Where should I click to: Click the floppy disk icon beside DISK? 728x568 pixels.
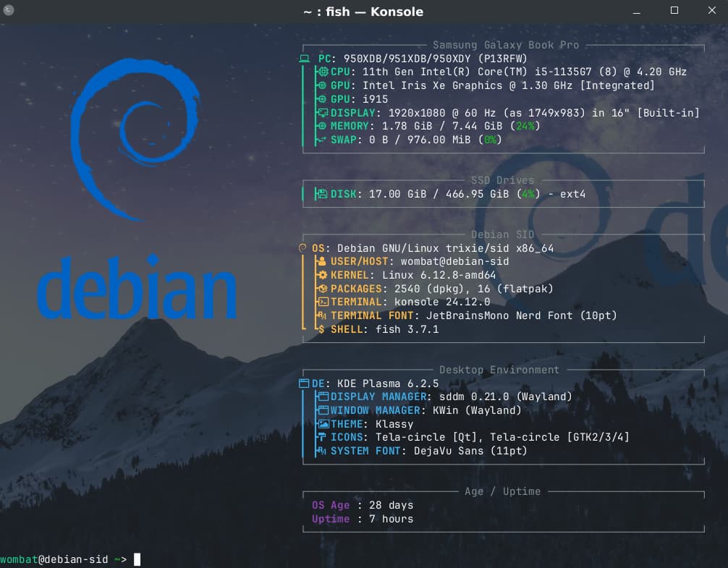pos(323,194)
